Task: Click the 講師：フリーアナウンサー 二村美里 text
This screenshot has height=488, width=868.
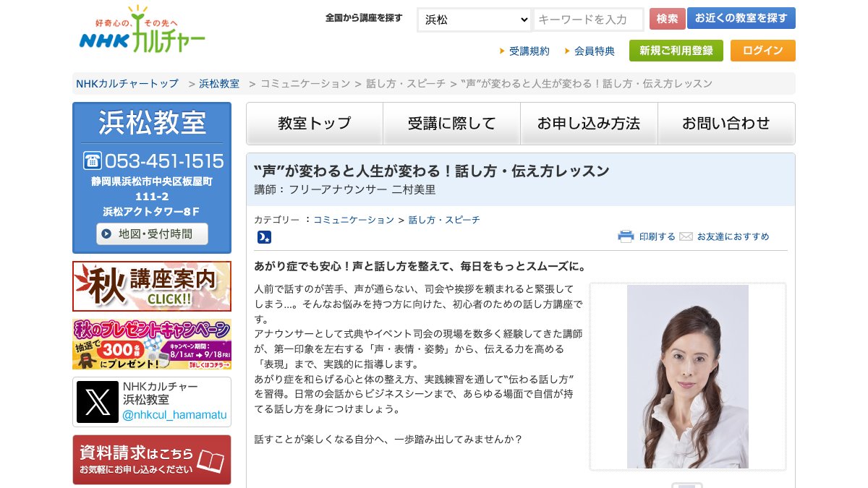Action: (345, 190)
